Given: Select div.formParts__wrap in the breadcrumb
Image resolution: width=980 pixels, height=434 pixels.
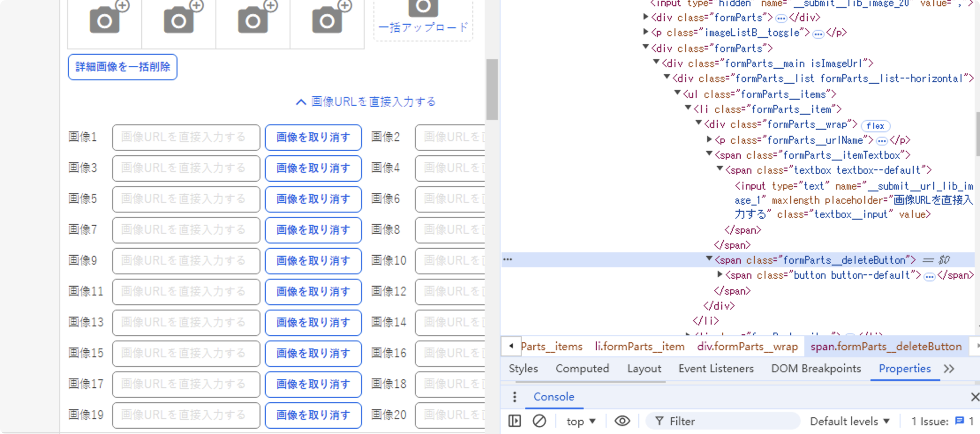Looking at the screenshot, I should (x=747, y=347).
